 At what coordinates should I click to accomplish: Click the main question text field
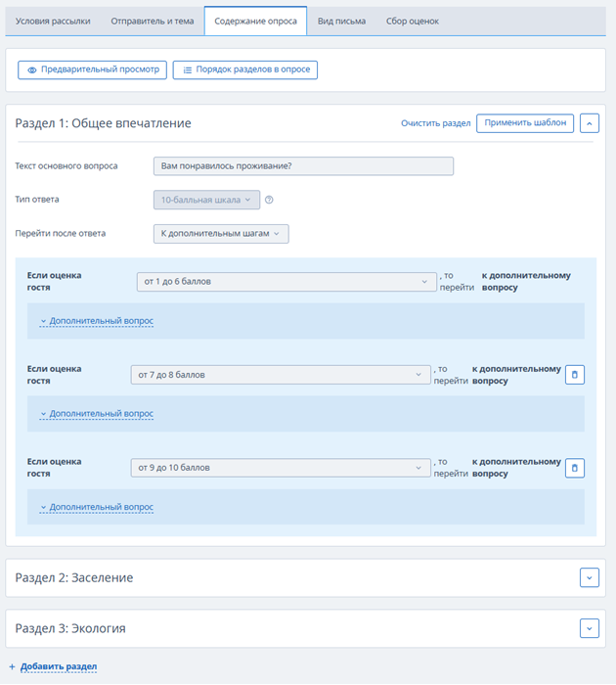pyautogui.click(x=303, y=166)
